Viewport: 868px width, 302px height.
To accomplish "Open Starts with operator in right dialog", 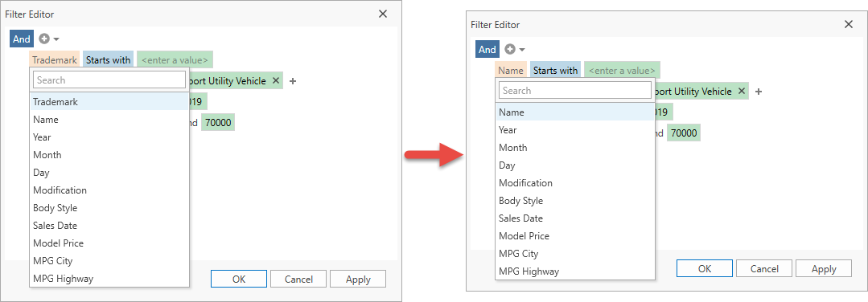I will coord(555,70).
